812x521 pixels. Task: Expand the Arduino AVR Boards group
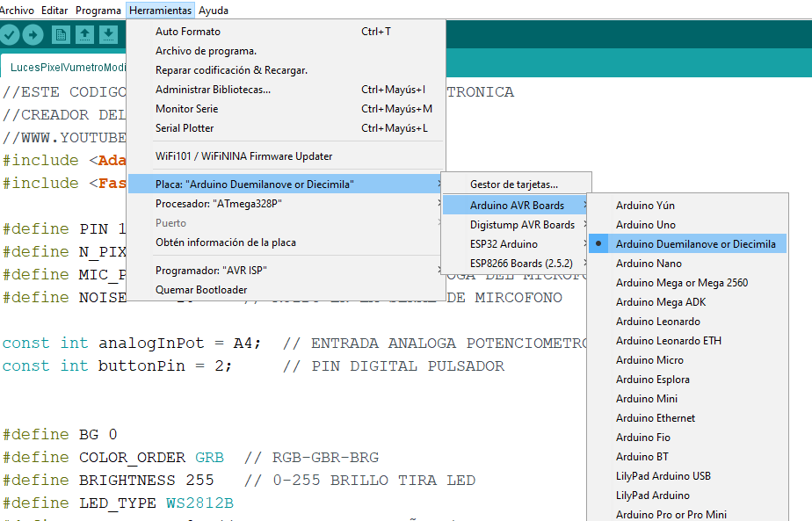pos(516,206)
